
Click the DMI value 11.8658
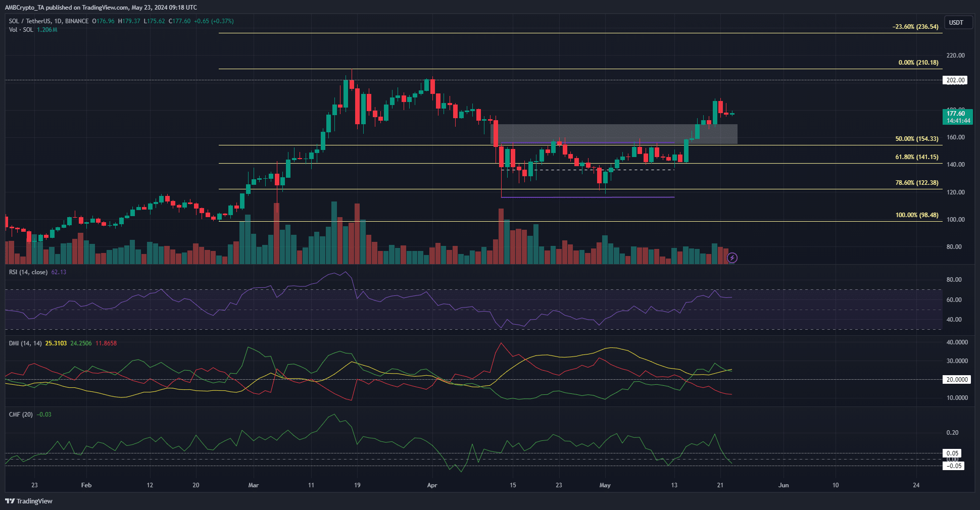[x=106, y=343]
